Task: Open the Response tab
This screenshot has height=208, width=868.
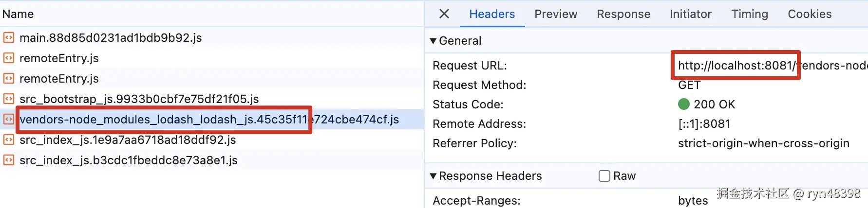Action: point(623,14)
